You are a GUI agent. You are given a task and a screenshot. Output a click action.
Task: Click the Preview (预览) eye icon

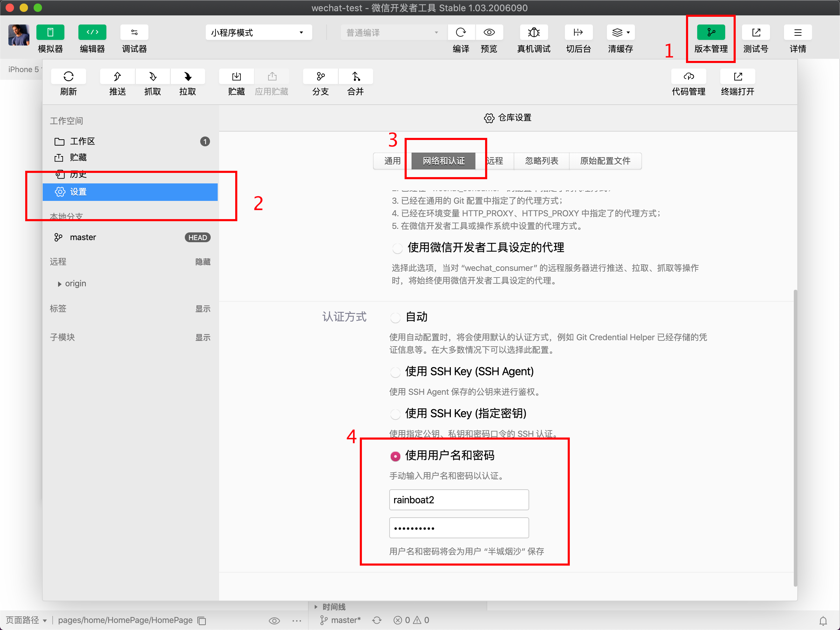(489, 32)
